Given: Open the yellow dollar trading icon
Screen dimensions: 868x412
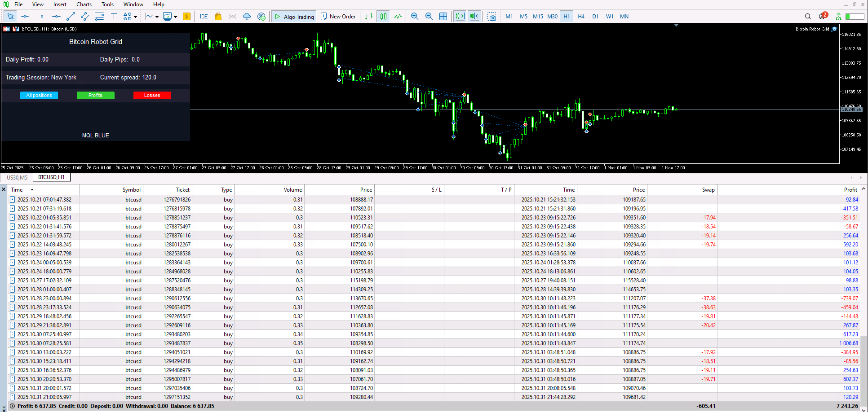Looking at the screenshot, I should [186, 17].
